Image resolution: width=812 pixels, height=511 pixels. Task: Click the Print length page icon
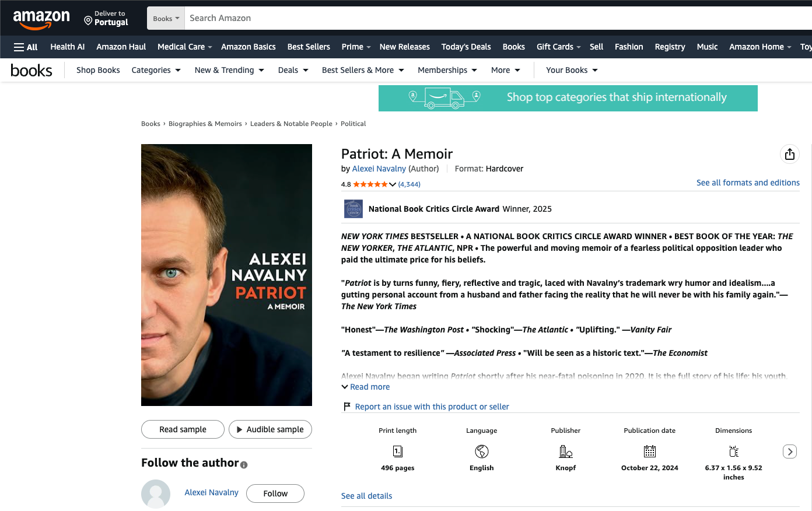tap(398, 452)
